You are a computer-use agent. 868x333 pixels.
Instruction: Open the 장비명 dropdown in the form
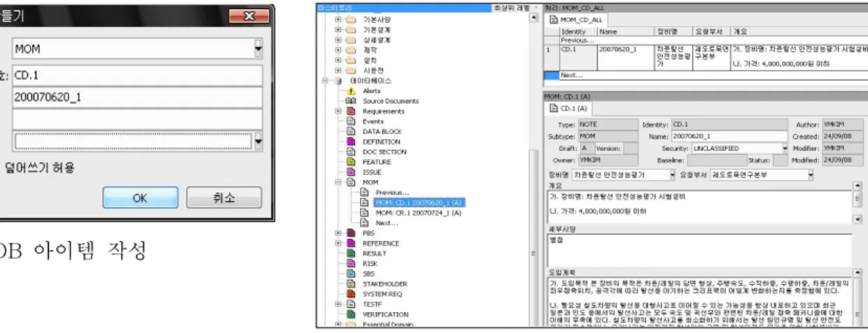click(x=672, y=175)
